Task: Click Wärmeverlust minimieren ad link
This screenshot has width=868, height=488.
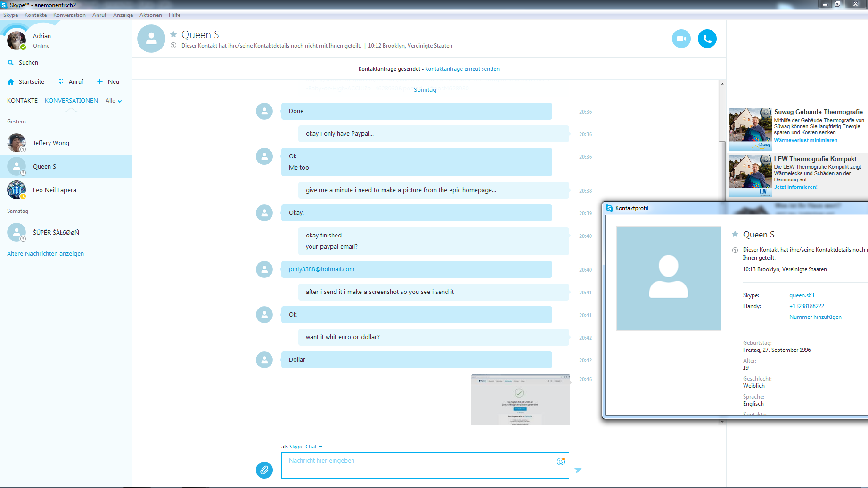Action: (x=806, y=140)
